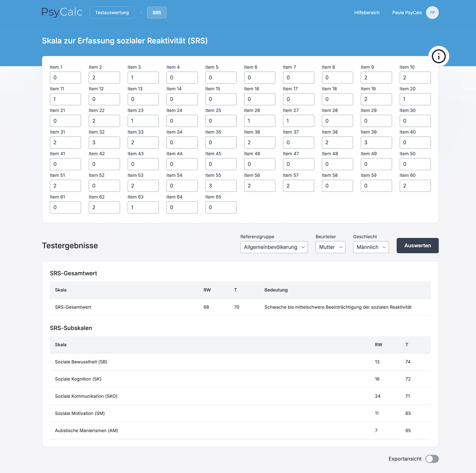Select the Item 60 input field
This screenshot has width=476, height=473.
tap(415, 186)
